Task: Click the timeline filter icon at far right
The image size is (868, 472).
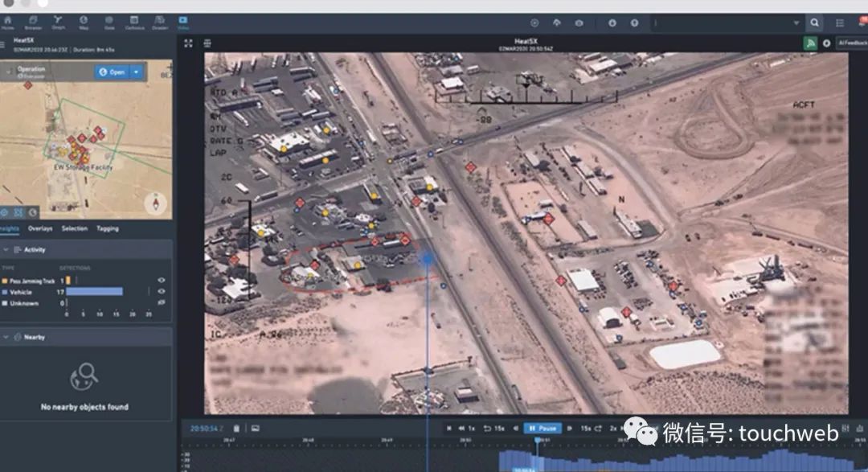Action: coord(845,429)
